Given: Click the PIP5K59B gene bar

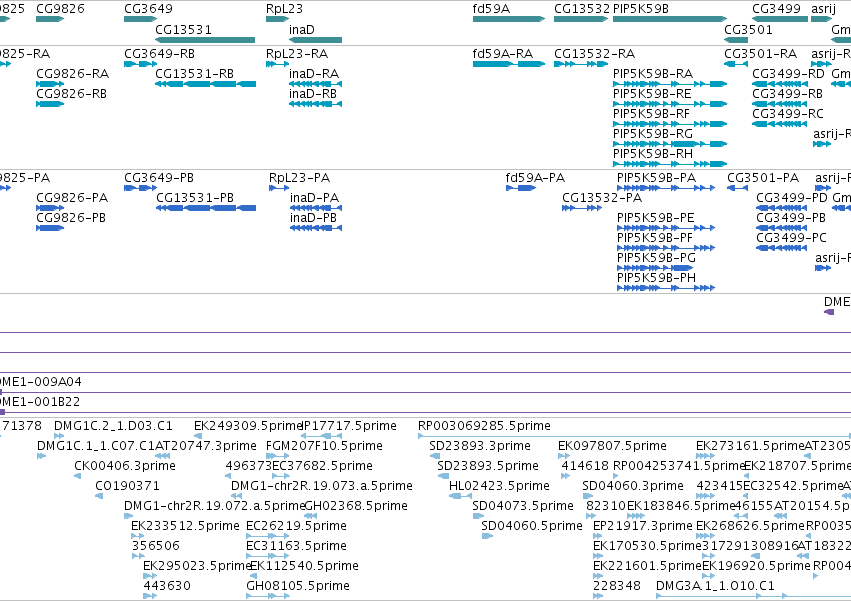Looking at the screenshot, I should tap(670, 19).
